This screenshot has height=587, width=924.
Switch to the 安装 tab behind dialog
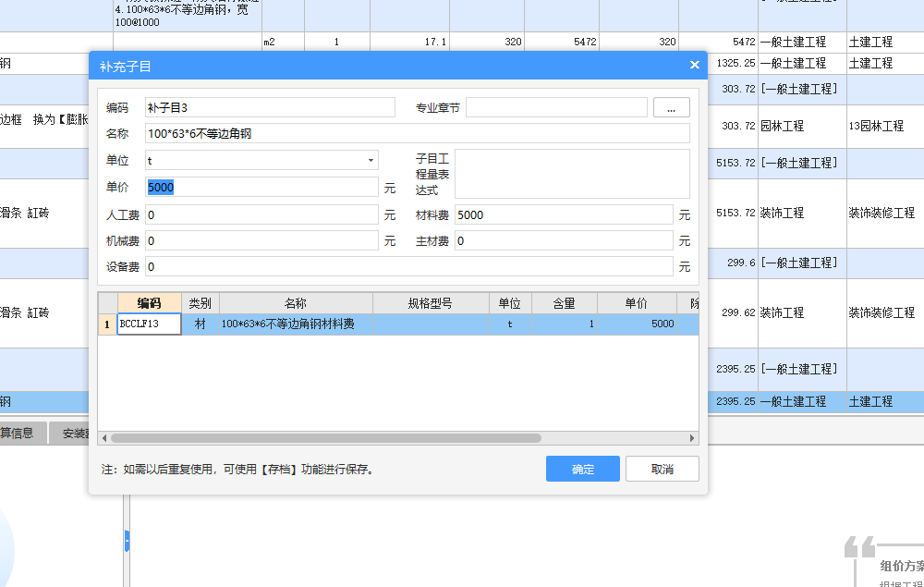(x=69, y=434)
